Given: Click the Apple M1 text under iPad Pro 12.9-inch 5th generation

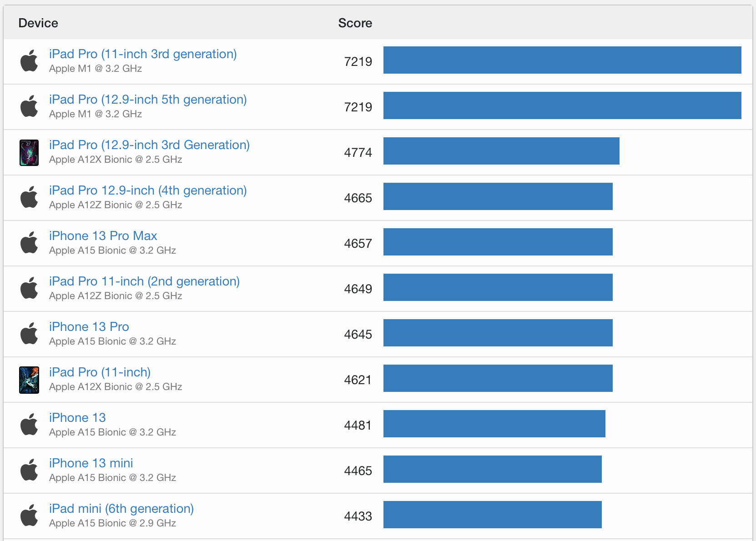Looking at the screenshot, I should coord(96,114).
